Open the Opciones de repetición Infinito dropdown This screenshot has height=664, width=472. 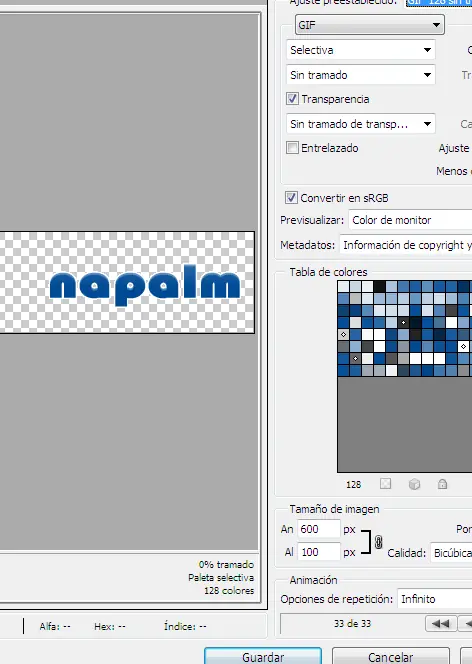click(x=435, y=599)
